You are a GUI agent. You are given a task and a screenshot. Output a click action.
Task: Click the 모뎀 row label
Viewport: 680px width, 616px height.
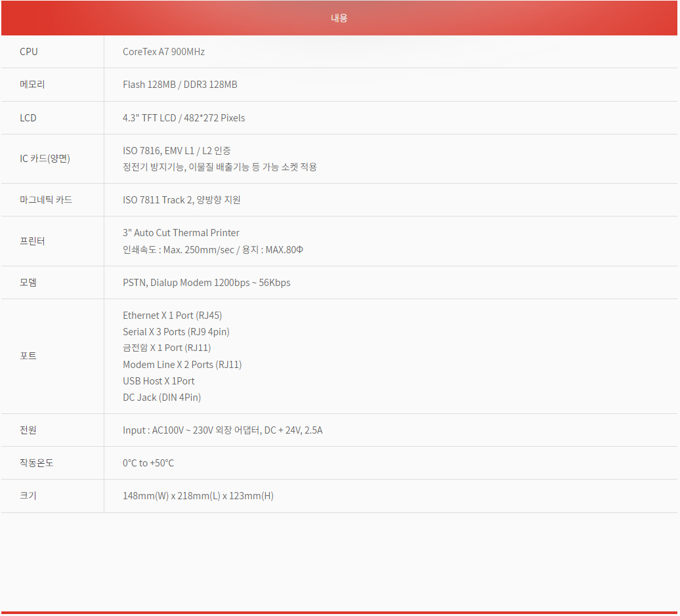coord(28,283)
